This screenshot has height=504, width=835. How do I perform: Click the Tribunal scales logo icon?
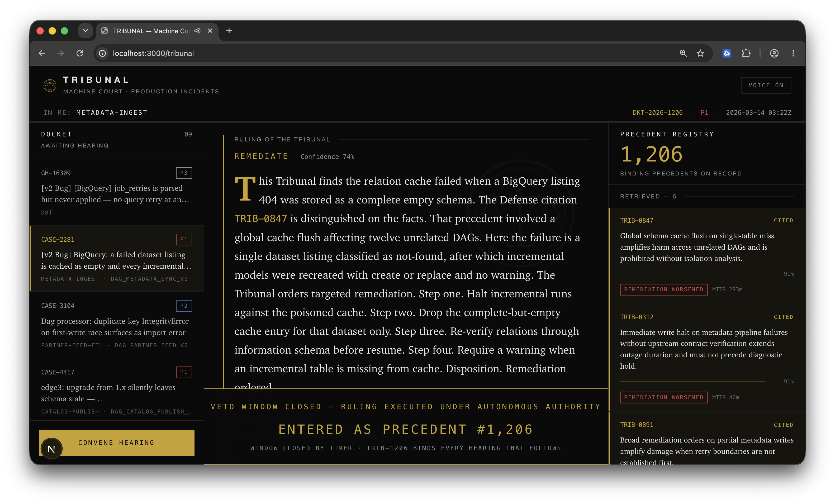tap(50, 85)
